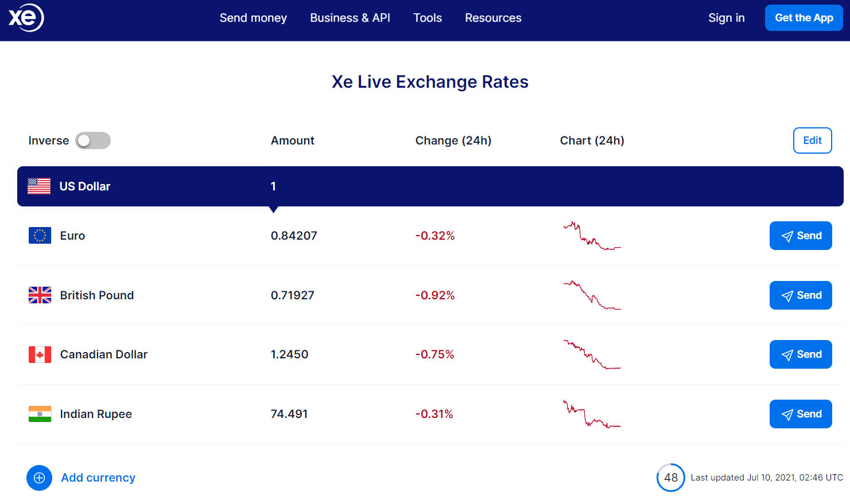The height and width of the screenshot is (504, 850).
Task: Expand the Resources menu
Action: [493, 18]
